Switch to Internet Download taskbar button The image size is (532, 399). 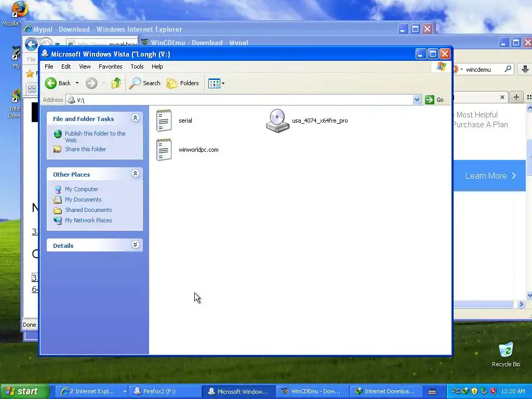(x=385, y=391)
